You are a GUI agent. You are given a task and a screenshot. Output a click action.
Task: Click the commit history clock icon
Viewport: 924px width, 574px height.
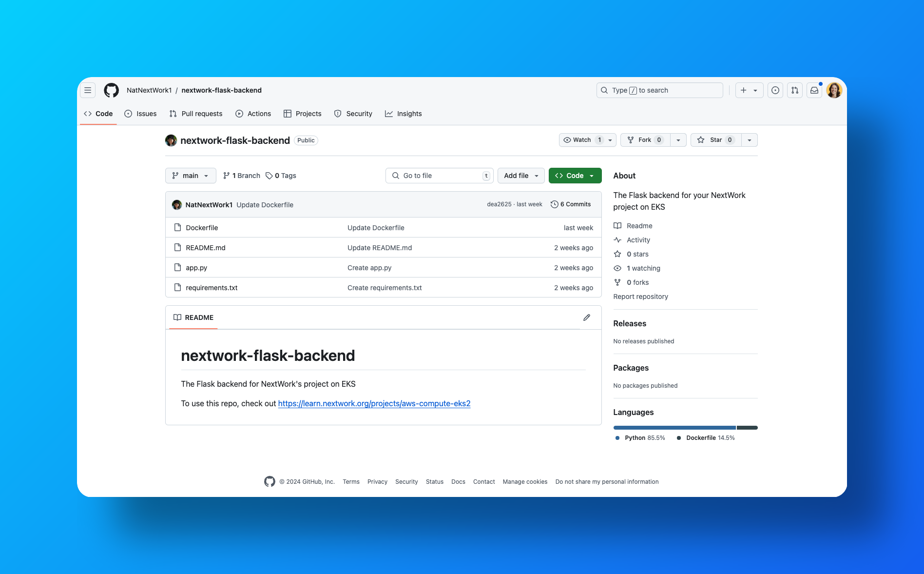coord(554,205)
